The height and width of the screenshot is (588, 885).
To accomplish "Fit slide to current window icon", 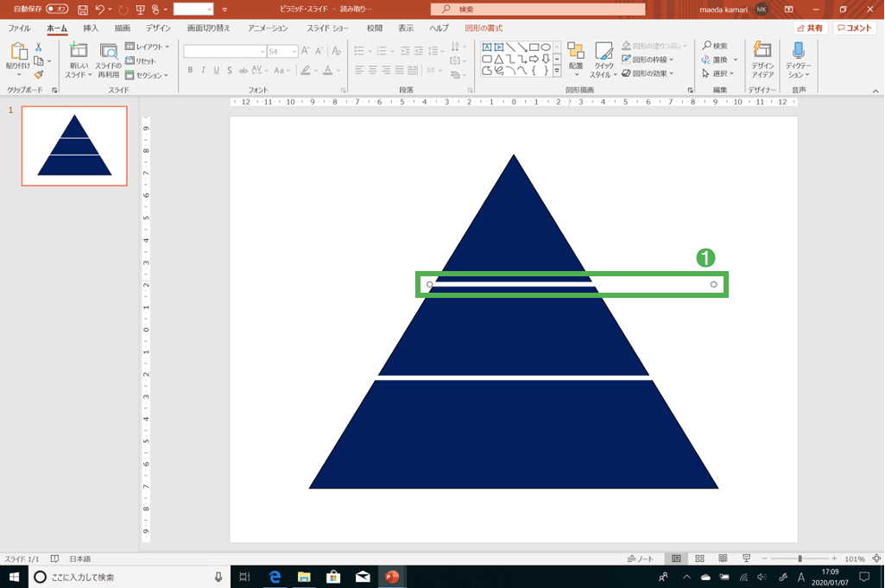I will pyautogui.click(x=876, y=559).
